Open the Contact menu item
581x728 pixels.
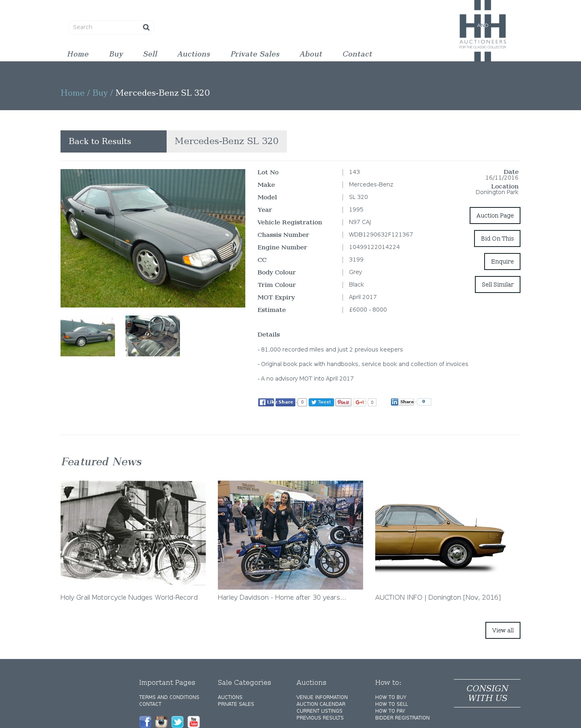(357, 54)
